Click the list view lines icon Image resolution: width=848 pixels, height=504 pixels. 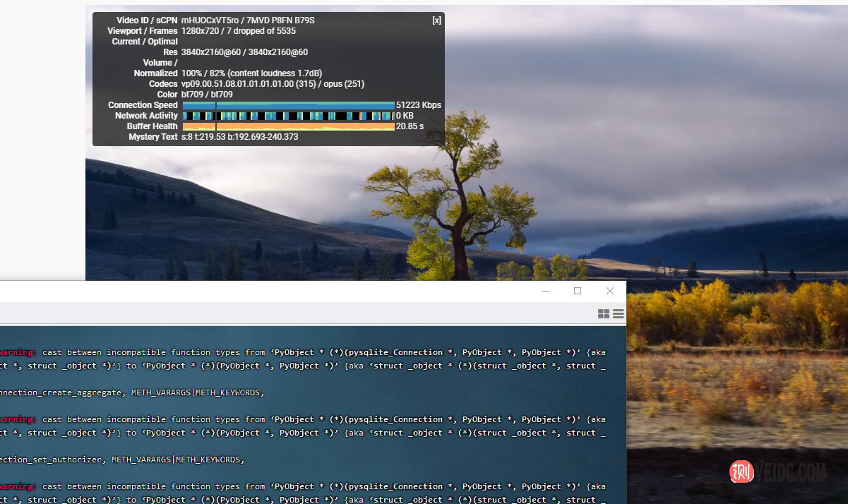click(x=619, y=314)
